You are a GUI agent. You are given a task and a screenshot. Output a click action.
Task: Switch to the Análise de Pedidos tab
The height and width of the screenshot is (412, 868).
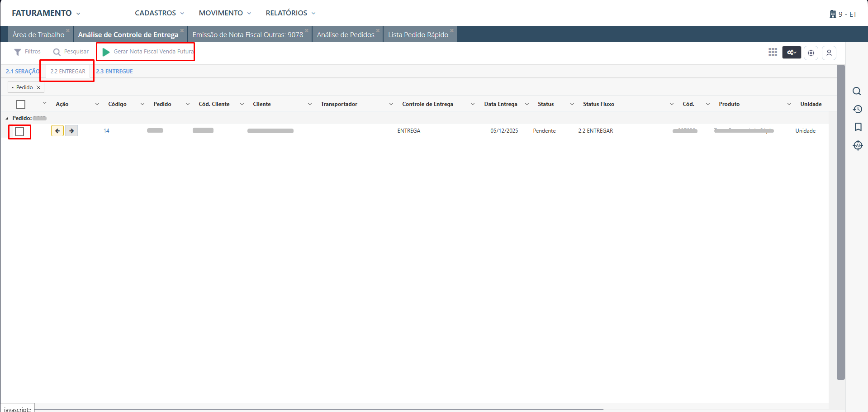click(346, 35)
